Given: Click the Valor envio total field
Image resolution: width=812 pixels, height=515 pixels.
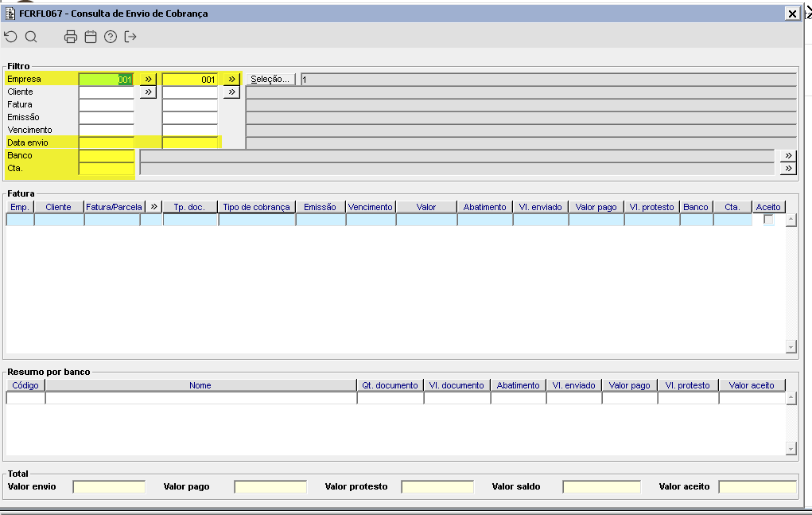Looking at the screenshot, I should point(109,486).
